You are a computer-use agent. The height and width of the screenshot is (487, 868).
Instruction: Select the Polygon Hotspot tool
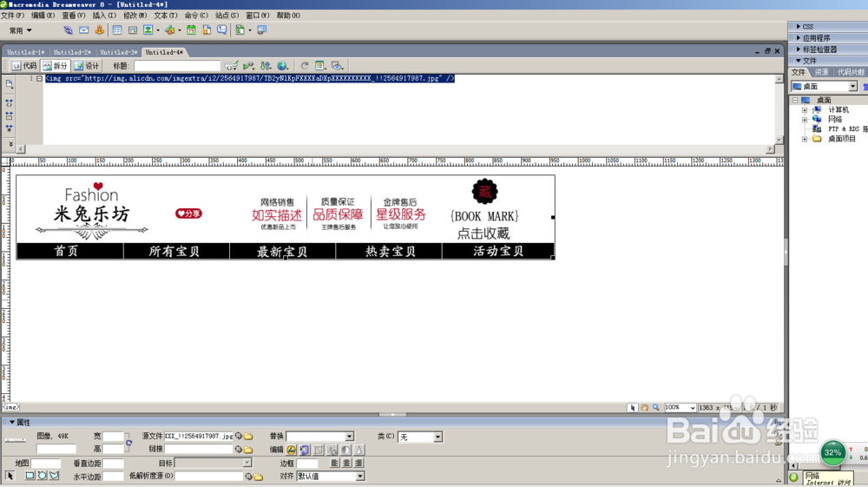(54, 476)
